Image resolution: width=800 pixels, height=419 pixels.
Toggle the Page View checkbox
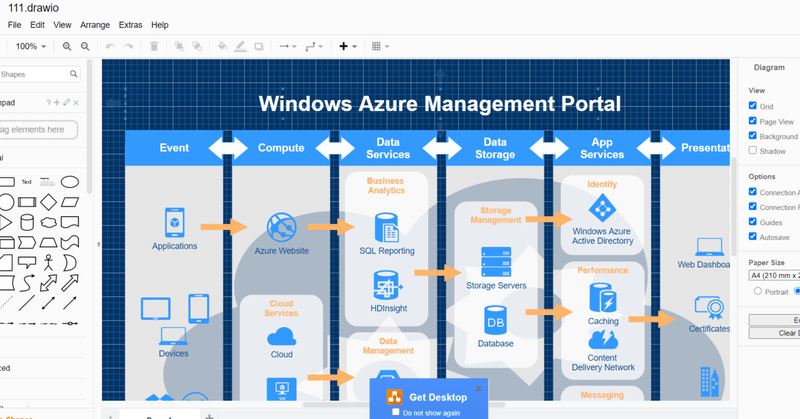coord(753,121)
